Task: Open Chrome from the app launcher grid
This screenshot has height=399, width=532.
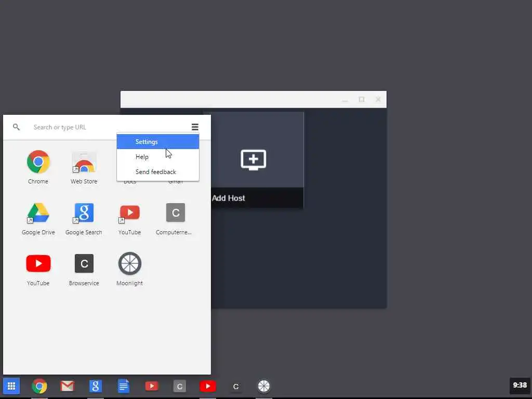Action: tap(38, 162)
